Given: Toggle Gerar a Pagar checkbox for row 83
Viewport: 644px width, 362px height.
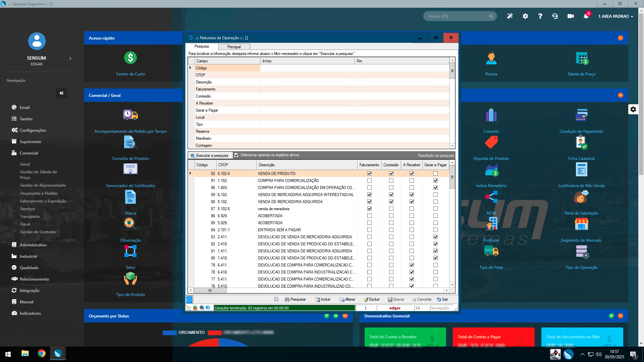Looking at the screenshot, I should coord(435,237).
